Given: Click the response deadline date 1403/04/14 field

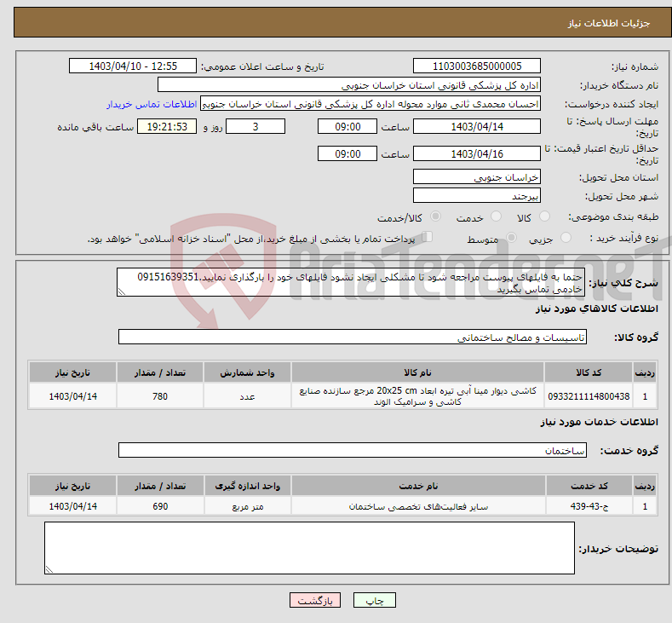Looking at the screenshot, I should coord(477,126).
